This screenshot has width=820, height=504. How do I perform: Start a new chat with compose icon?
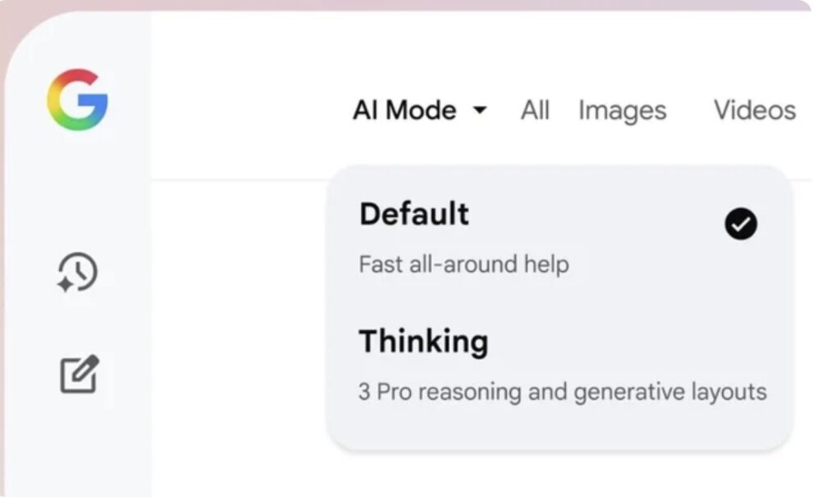[80, 373]
